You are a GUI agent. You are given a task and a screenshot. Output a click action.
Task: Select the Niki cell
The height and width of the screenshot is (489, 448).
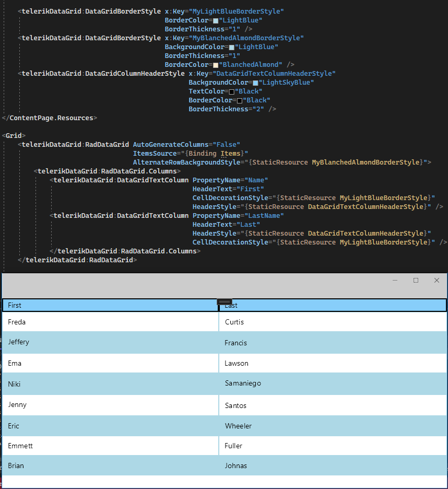point(110,384)
